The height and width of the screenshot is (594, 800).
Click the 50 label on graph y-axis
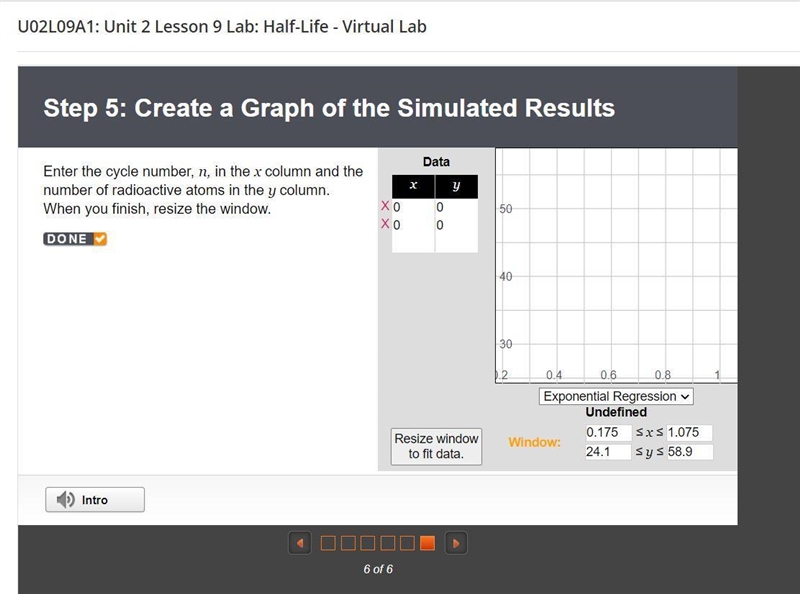point(506,209)
